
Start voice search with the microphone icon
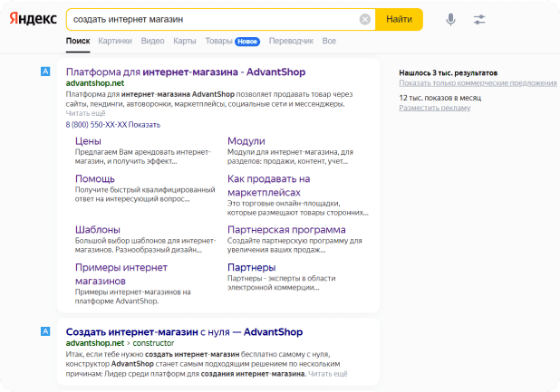point(450,19)
